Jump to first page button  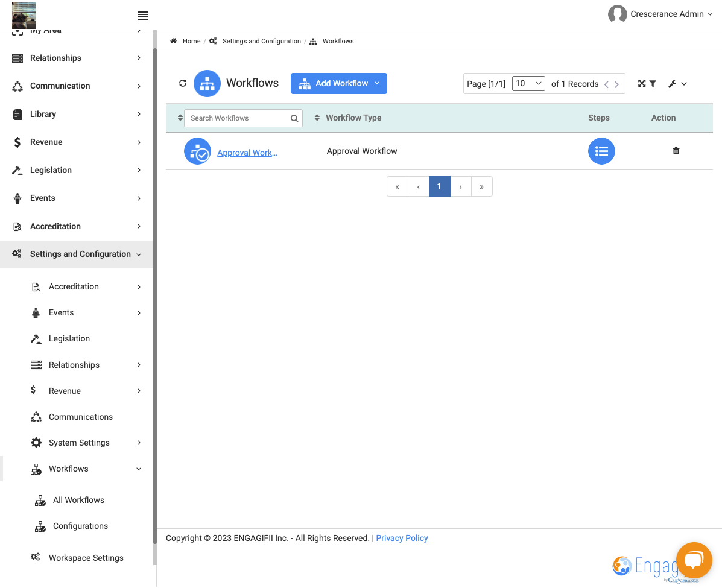click(397, 186)
